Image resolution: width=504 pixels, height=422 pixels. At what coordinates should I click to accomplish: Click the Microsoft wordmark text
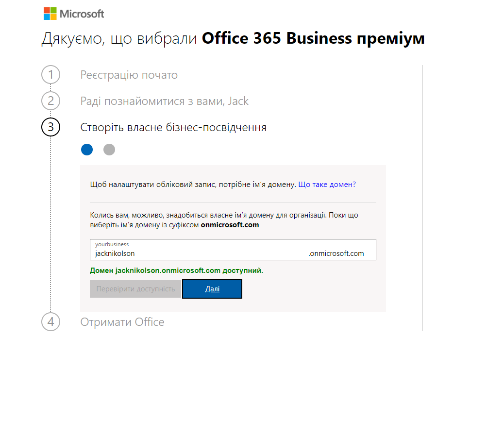(x=82, y=14)
